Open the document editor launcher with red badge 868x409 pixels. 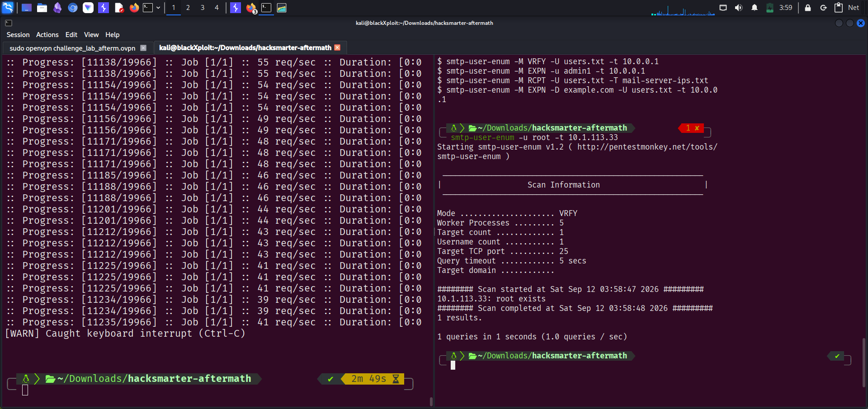[x=119, y=8]
